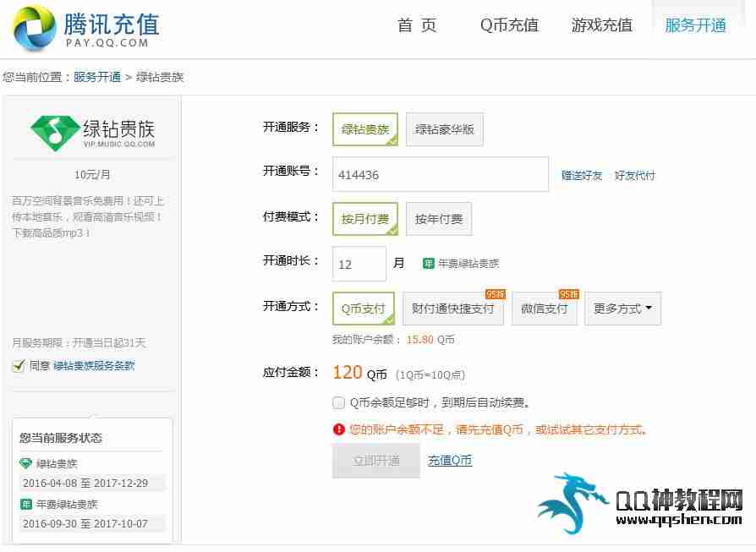Enable auto-renew when Q币 balance sufficient
Screen dimensions: 756x552
click(338, 402)
